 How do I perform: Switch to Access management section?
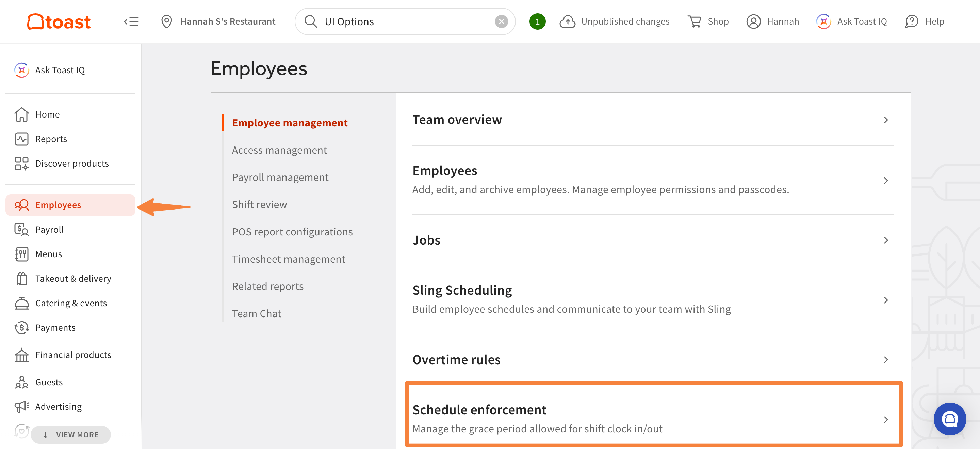[x=279, y=150]
